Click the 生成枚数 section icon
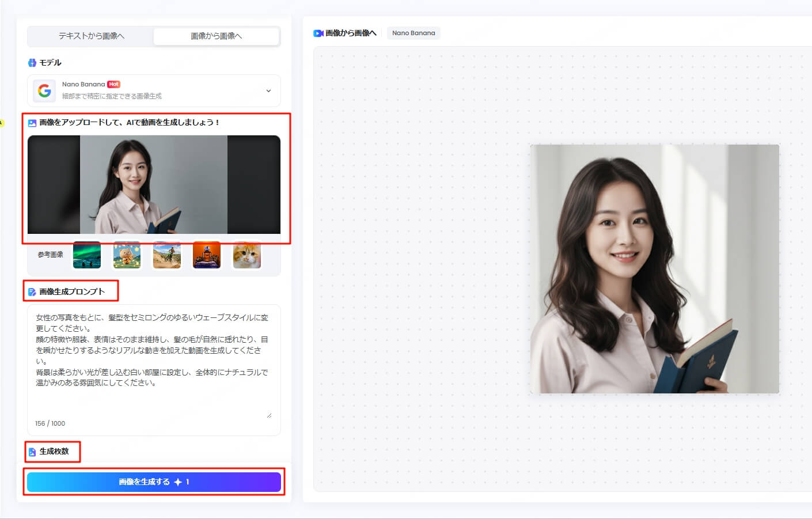The height and width of the screenshot is (519, 812). pos(32,452)
